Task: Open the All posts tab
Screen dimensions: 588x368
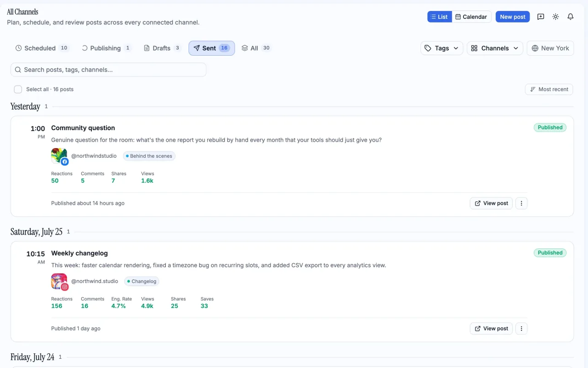Action: (256, 48)
